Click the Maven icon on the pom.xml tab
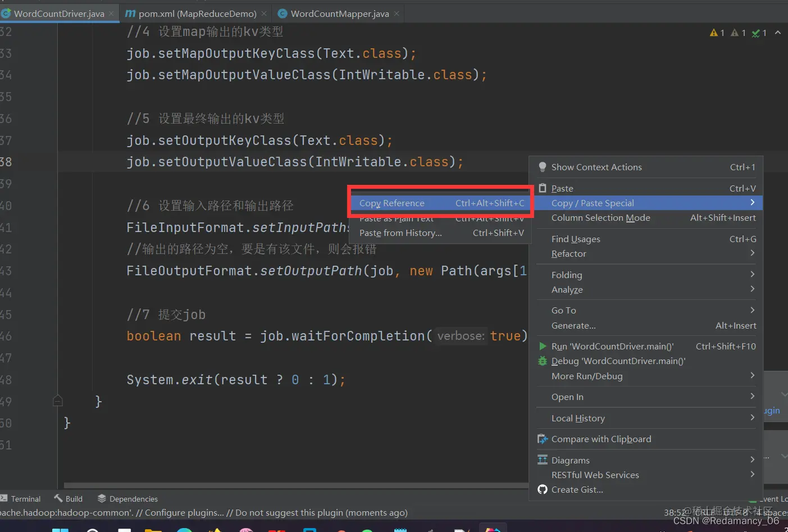 tap(130, 13)
